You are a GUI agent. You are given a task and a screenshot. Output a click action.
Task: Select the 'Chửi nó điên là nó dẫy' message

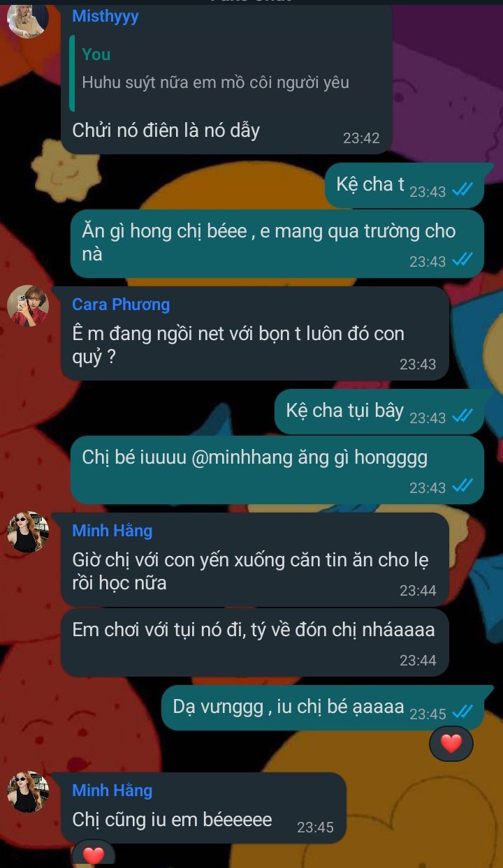coord(226,78)
